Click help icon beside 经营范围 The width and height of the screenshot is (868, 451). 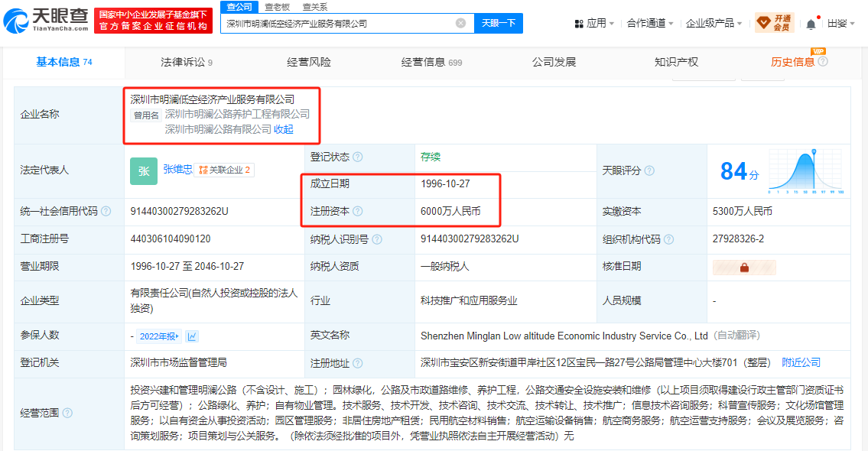[67, 413]
